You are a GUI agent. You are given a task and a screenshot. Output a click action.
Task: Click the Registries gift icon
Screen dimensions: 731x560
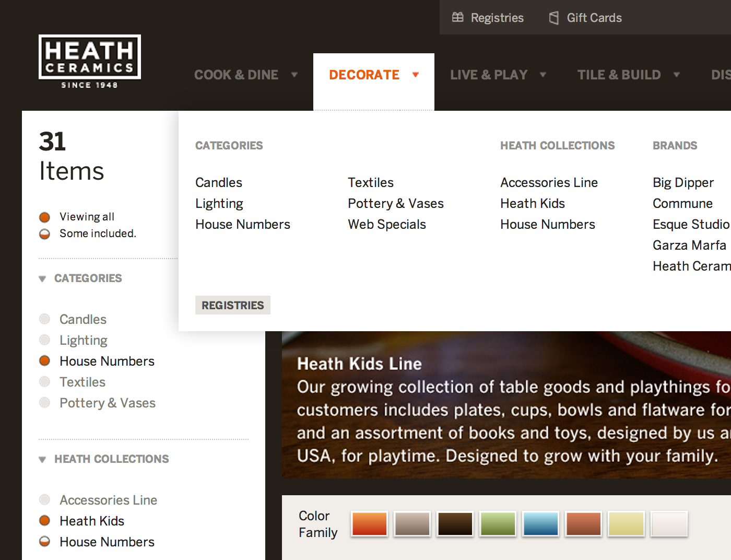[458, 18]
